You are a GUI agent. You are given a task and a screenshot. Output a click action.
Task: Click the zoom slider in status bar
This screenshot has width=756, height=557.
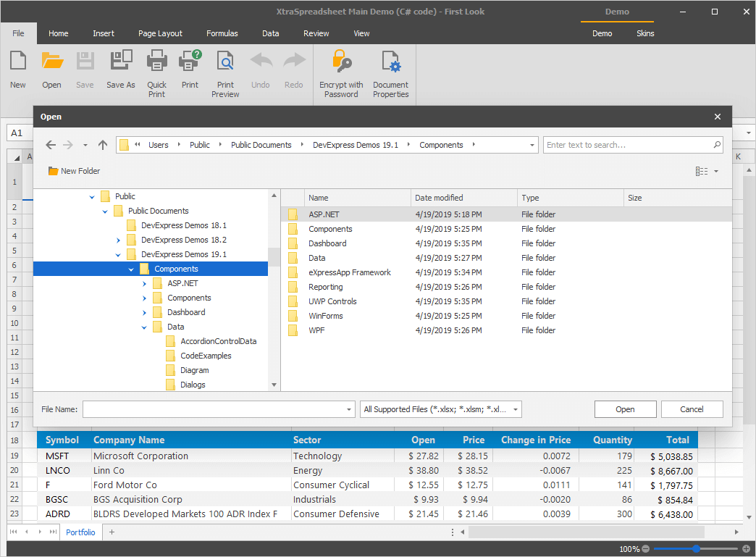click(695, 548)
